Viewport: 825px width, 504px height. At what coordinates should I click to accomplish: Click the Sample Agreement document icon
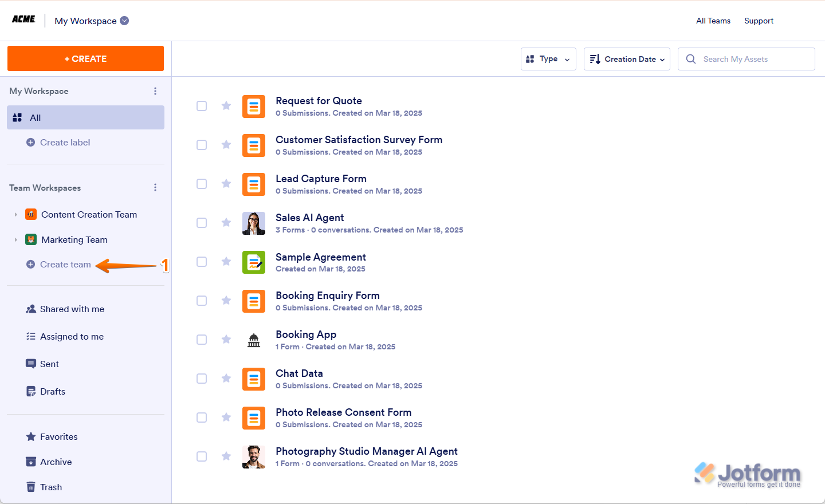tap(253, 262)
